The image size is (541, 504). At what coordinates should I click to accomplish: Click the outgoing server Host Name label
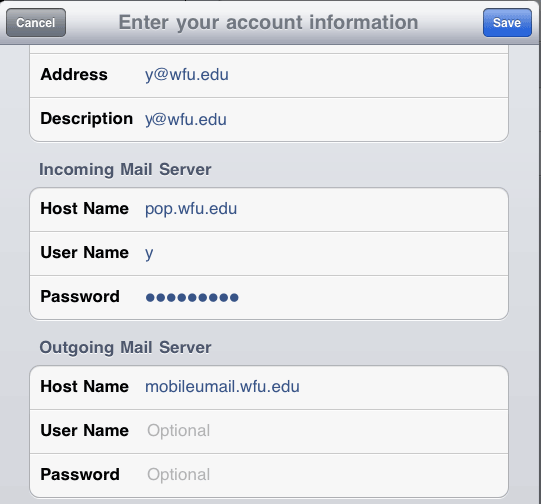[85, 386]
